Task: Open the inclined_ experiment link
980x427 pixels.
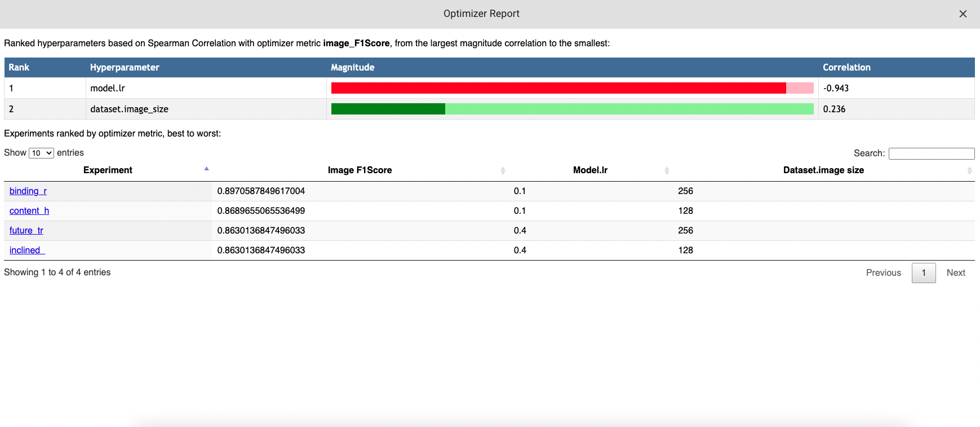Action: click(x=27, y=250)
